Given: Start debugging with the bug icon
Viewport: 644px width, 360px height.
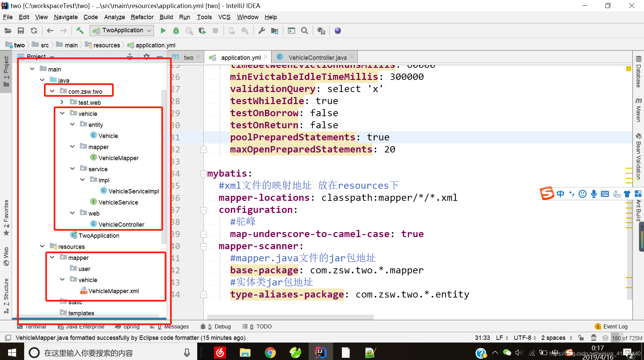Looking at the screenshot, I should (x=176, y=31).
